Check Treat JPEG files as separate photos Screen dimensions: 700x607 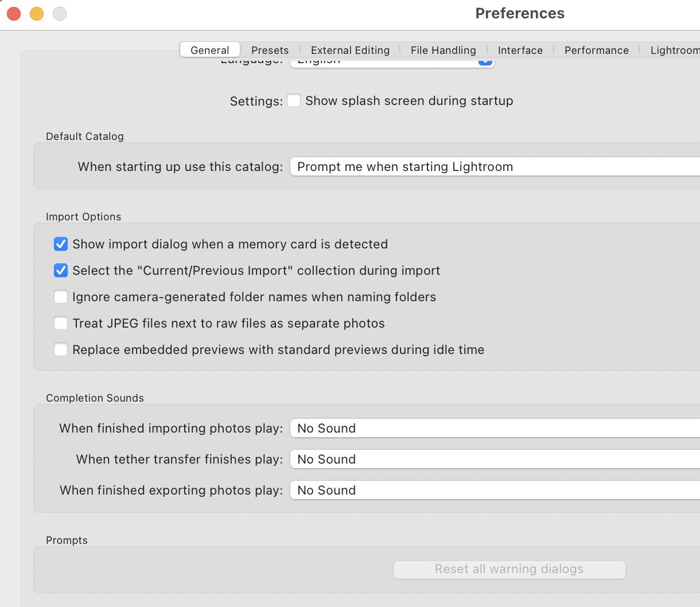[61, 323]
